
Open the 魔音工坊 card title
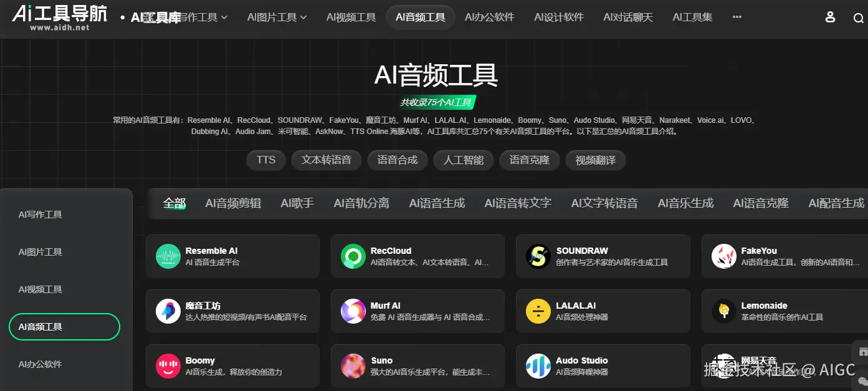coord(203,306)
